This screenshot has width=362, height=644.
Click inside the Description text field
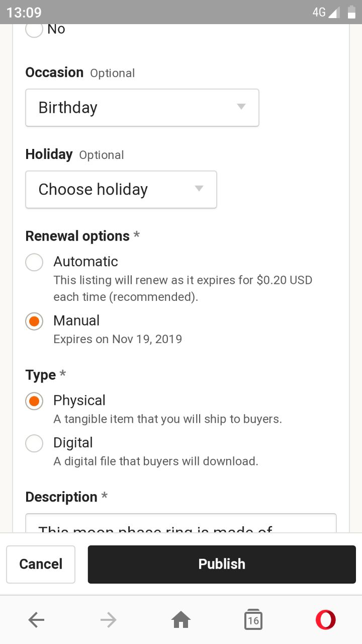pos(181,523)
